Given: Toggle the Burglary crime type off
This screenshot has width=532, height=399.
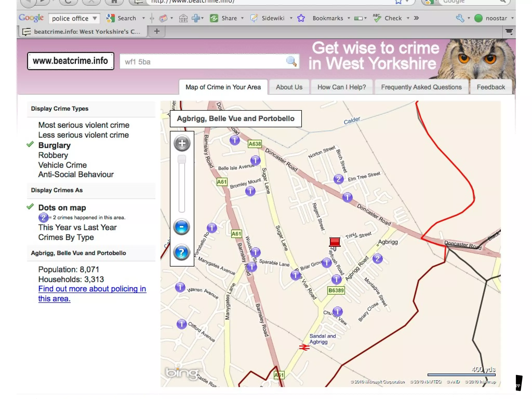Looking at the screenshot, I should click(x=54, y=145).
